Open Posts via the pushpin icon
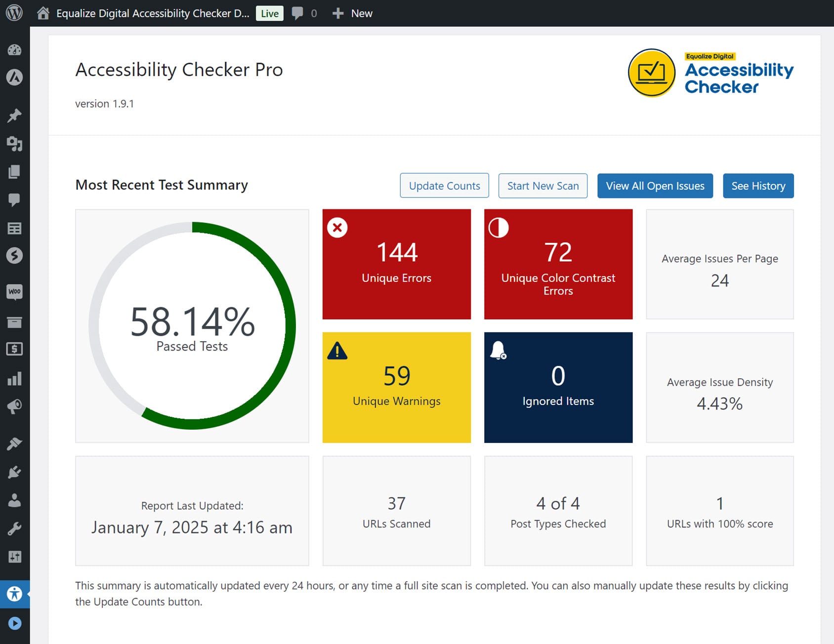The image size is (834, 644). click(14, 116)
